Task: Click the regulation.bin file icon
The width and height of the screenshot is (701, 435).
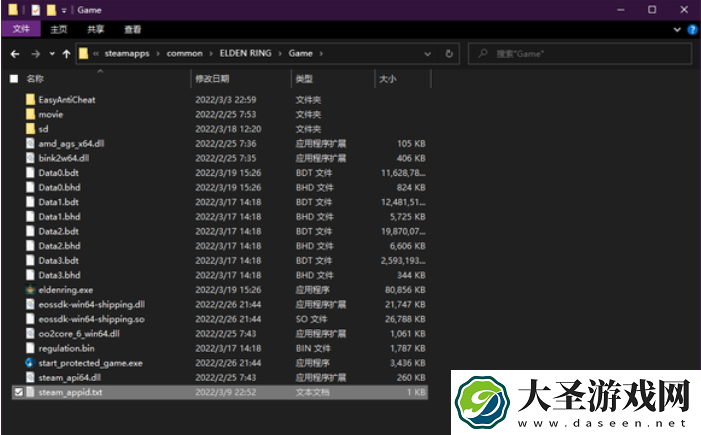Action: tap(30, 348)
